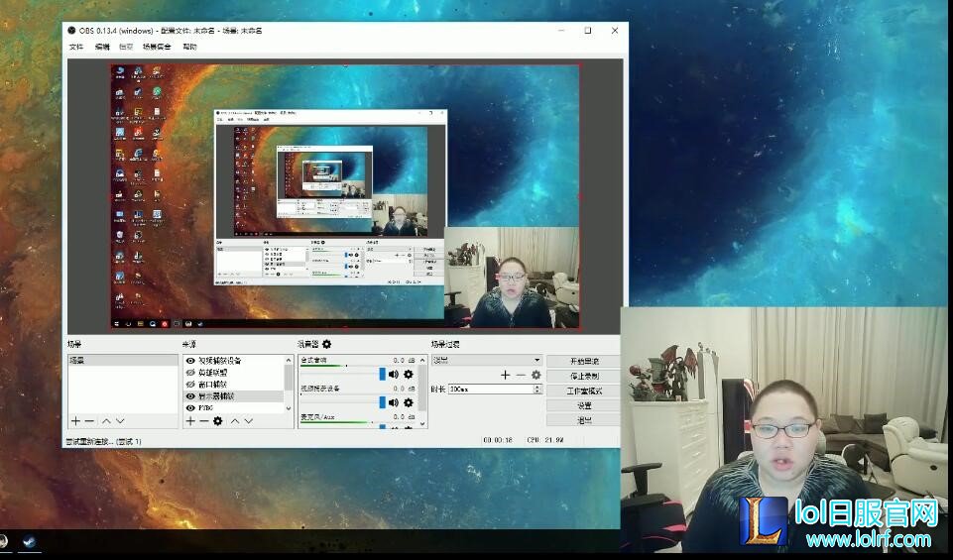Click the OBS logo in title bar
The image size is (953, 560).
(71, 30)
